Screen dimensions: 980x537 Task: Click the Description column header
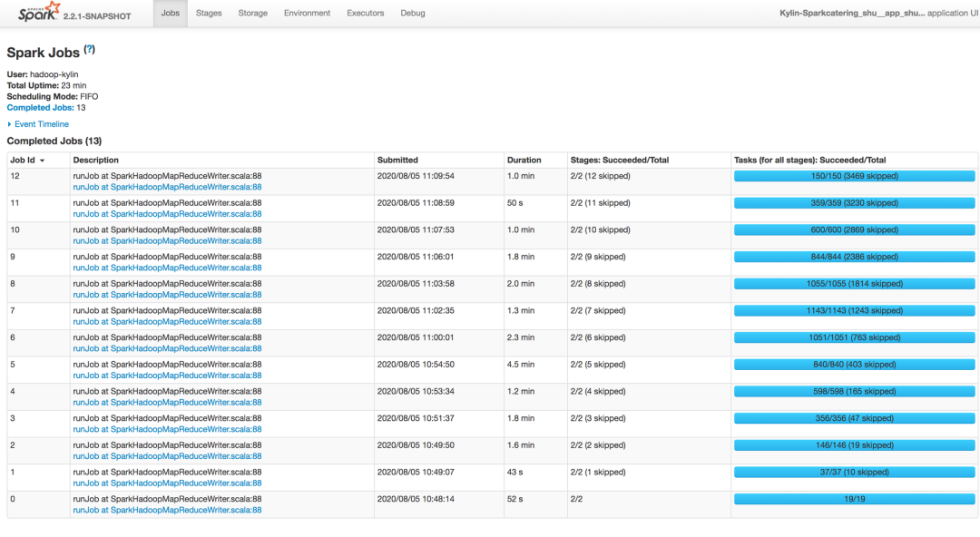point(96,161)
